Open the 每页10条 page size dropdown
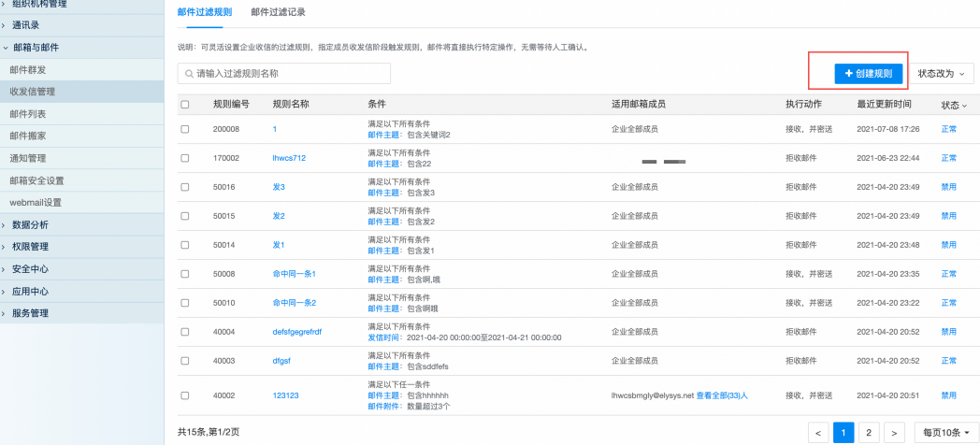Screen dimensions: 980x445 click(x=946, y=433)
